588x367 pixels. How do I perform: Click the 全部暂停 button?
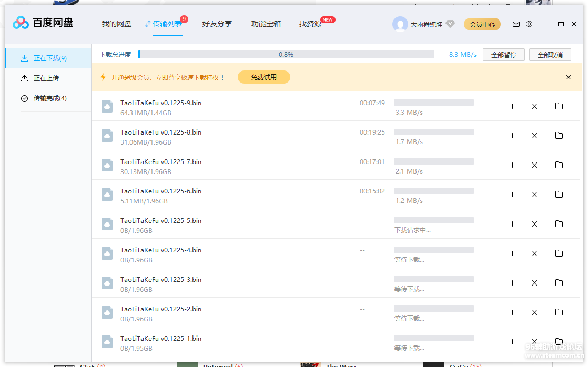click(503, 55)
